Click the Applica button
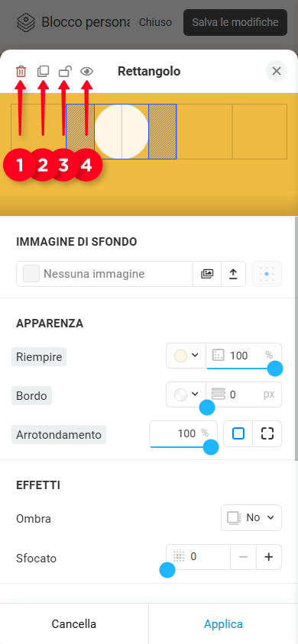298x644 pixels. 223,624
